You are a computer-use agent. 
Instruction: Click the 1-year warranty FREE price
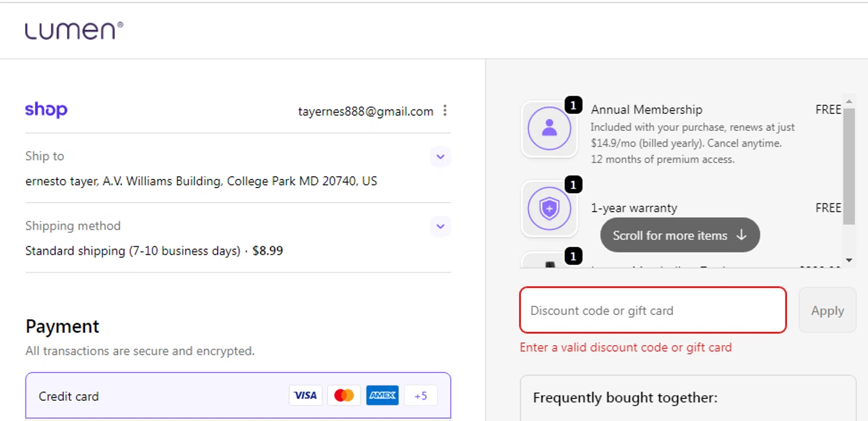click(828, 208)
